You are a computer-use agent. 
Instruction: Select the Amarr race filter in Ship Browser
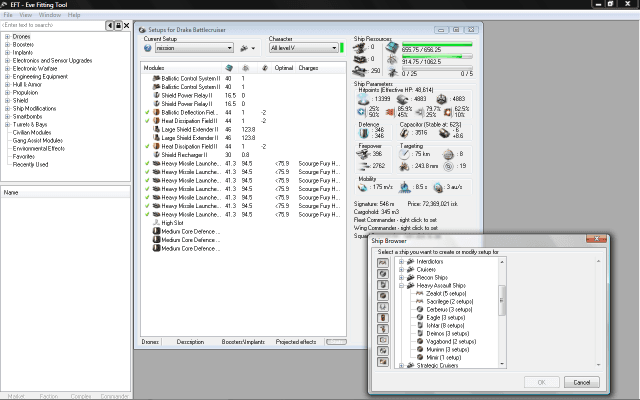click(383, 262)
